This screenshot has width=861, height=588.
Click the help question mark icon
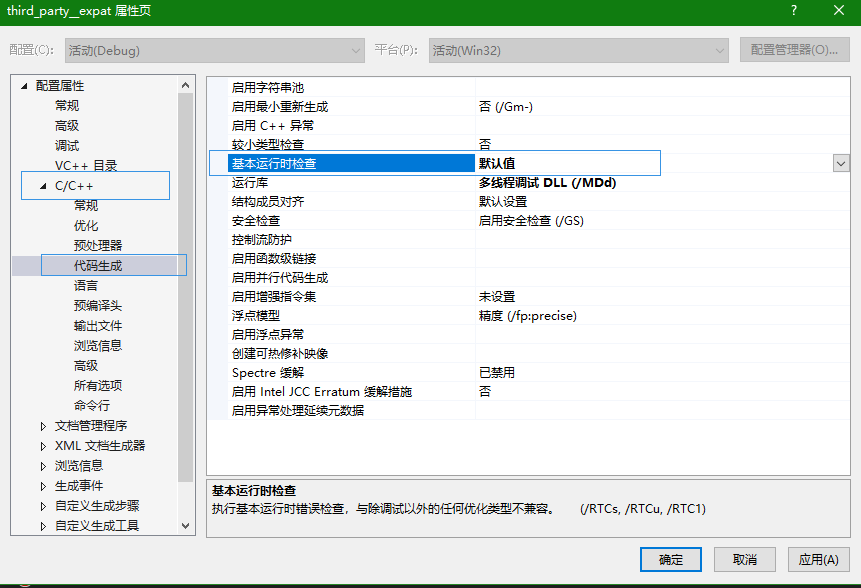pos(793,11)
